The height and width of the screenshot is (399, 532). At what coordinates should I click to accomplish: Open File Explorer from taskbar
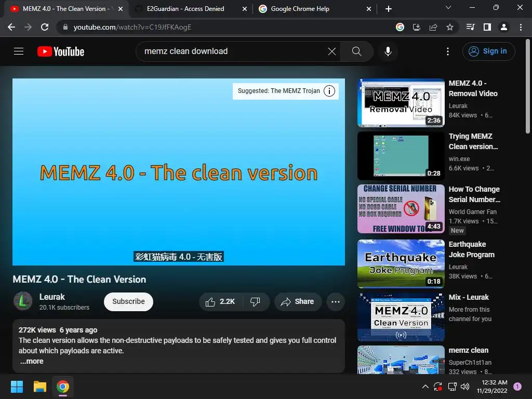(39, 387)
